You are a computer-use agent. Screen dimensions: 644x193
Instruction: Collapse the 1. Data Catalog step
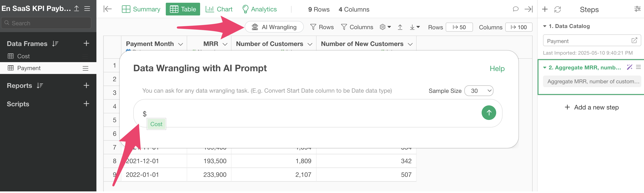point(544,26)
